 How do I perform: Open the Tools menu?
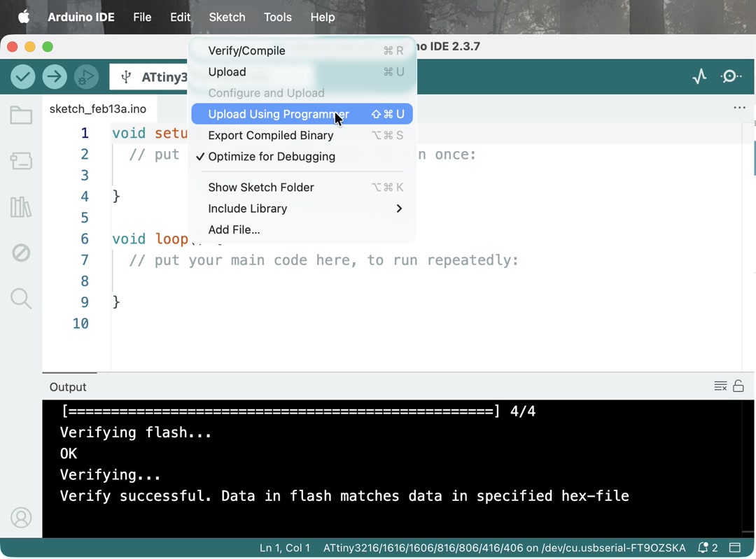click(x=278, y=17)
